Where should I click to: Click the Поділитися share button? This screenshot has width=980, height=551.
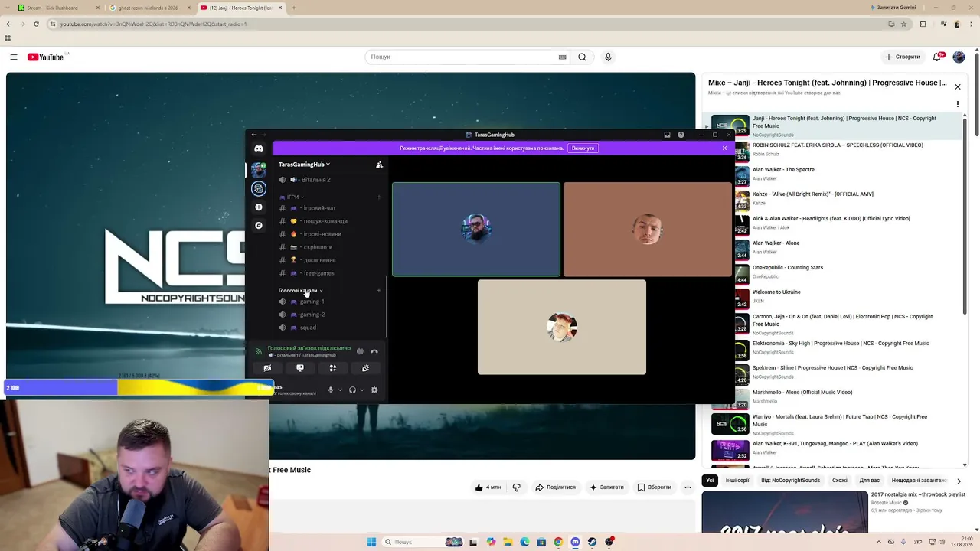555,487
